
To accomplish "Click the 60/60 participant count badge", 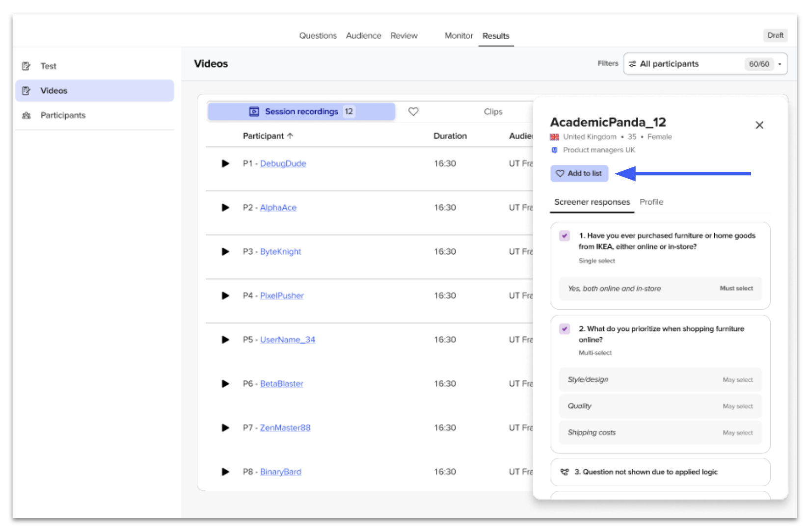I will (x=759, y=64).
